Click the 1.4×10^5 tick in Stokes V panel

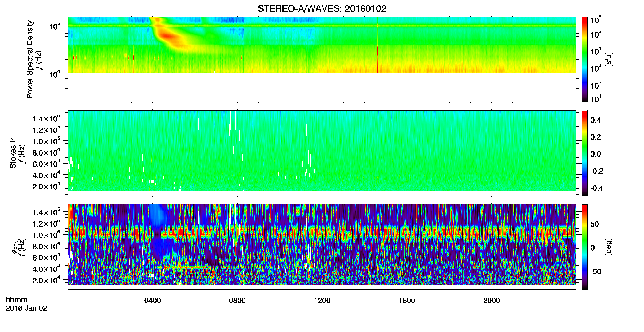point(46,118)
